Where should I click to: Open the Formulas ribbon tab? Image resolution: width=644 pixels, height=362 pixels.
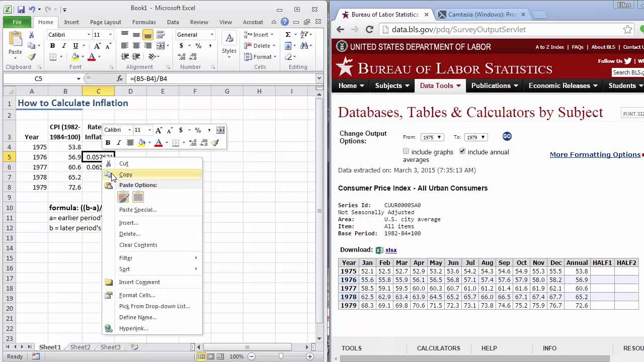click(144, 22)
